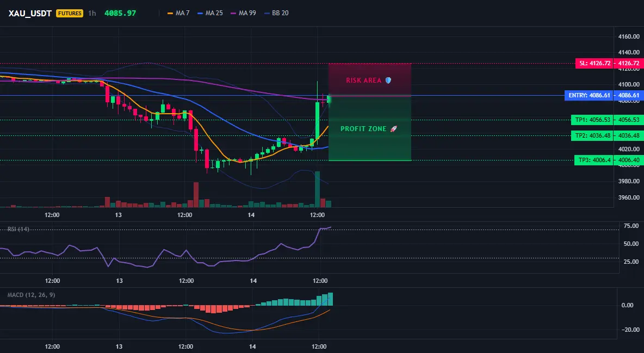Screen dimensions: 644x353
Task: Toggle the BB 20 legend entry
Action: point(276,13)
